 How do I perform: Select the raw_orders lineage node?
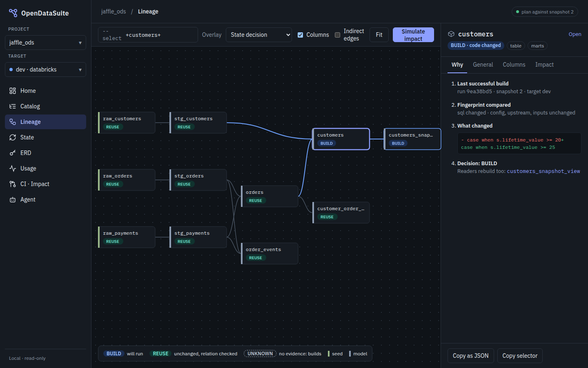tap(127, 180)
